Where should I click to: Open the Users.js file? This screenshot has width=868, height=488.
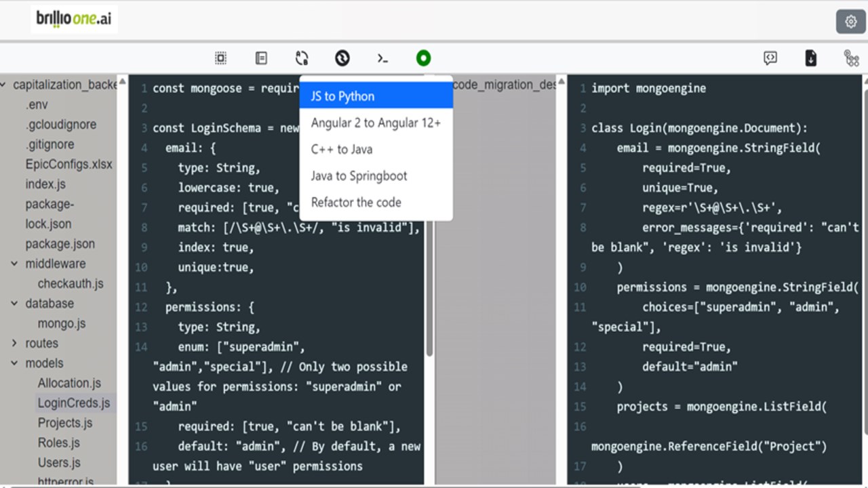59,463
